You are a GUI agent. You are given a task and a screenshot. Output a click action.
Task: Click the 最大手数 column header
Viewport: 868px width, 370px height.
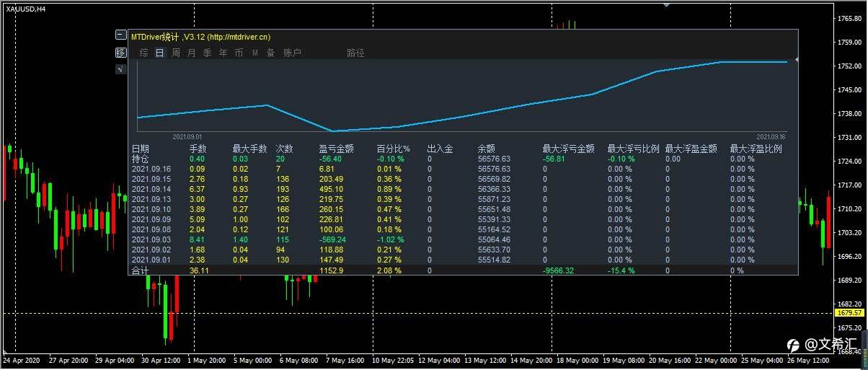[x=250, y=149]
